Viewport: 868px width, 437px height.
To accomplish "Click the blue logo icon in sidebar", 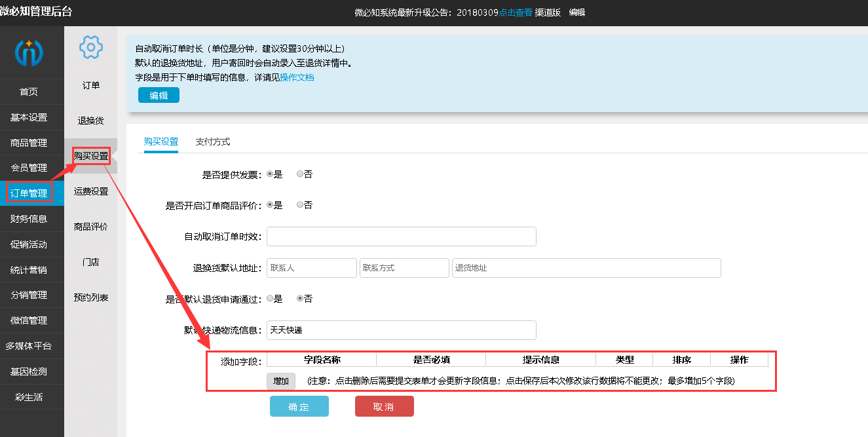I will tap(29, 53).
